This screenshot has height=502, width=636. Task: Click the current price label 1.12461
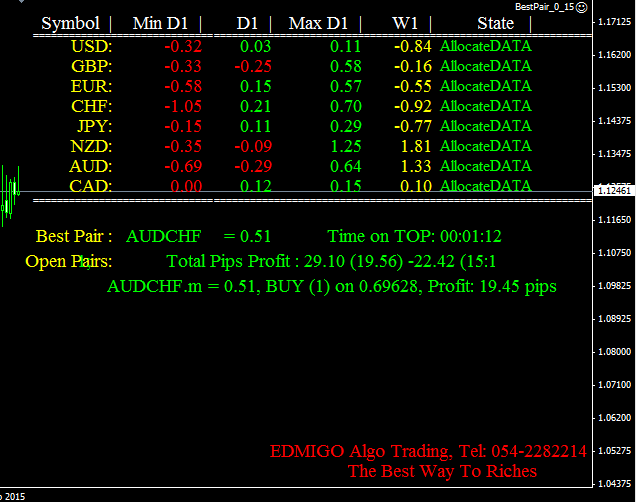click(x=615, y=191)
